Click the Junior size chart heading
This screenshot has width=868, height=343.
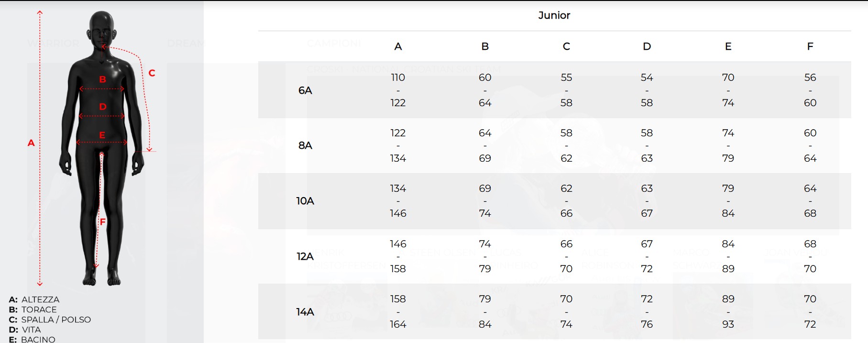point(554,15)
